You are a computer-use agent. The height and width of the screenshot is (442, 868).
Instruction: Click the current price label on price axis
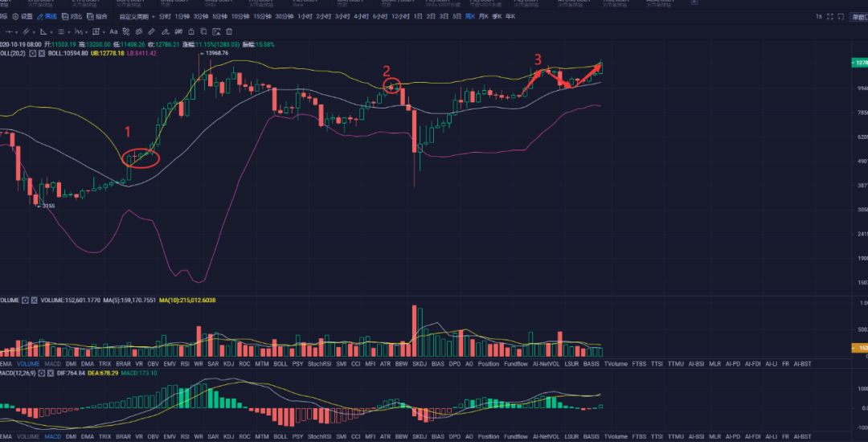click(860, 62)
